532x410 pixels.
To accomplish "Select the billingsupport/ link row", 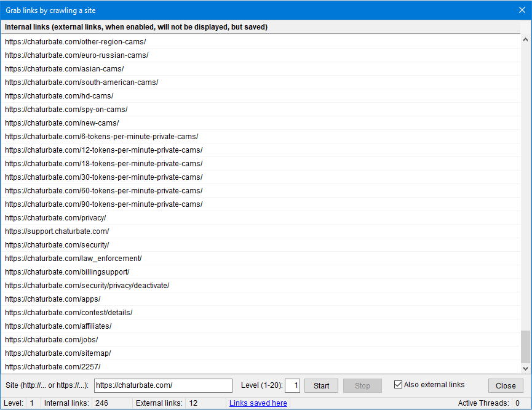I will [x=261, y=272].
